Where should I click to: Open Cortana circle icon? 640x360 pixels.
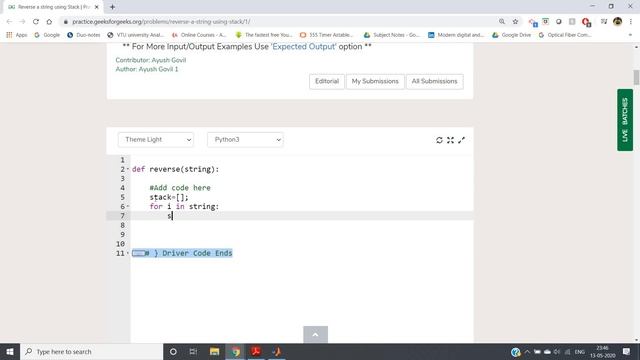[x=173, y=351]
